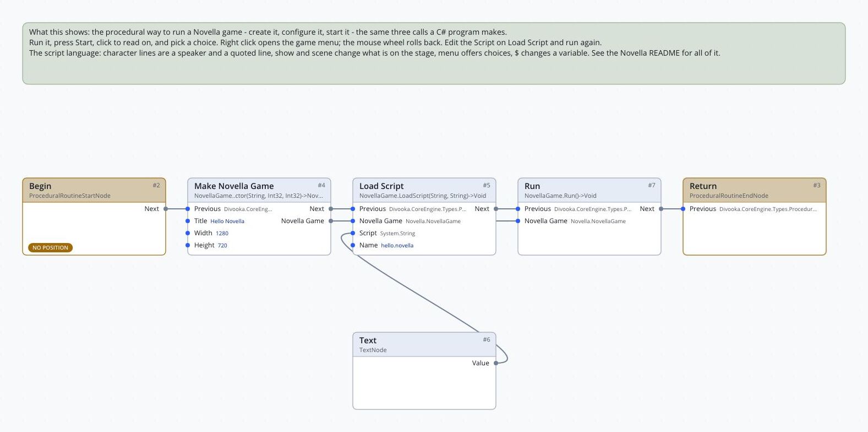Click the #7 node id label
868x432 pixels.
pos(652,185)
